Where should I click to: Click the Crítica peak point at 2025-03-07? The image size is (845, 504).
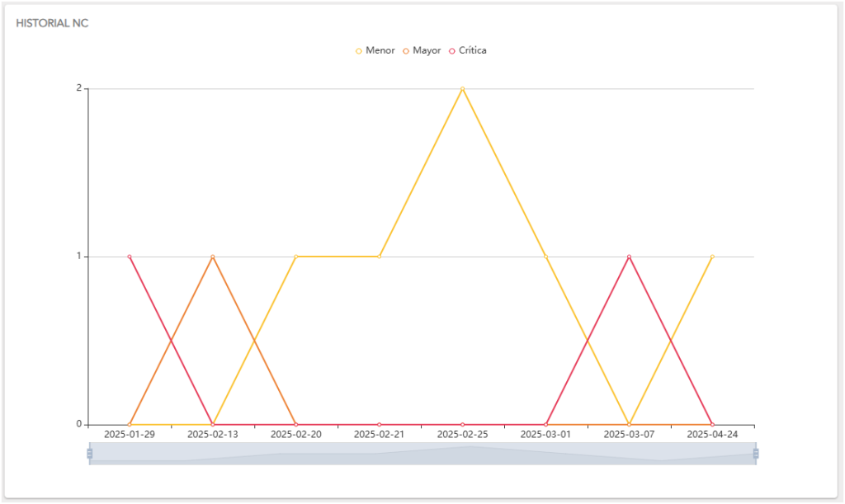[x=629, y=257]
